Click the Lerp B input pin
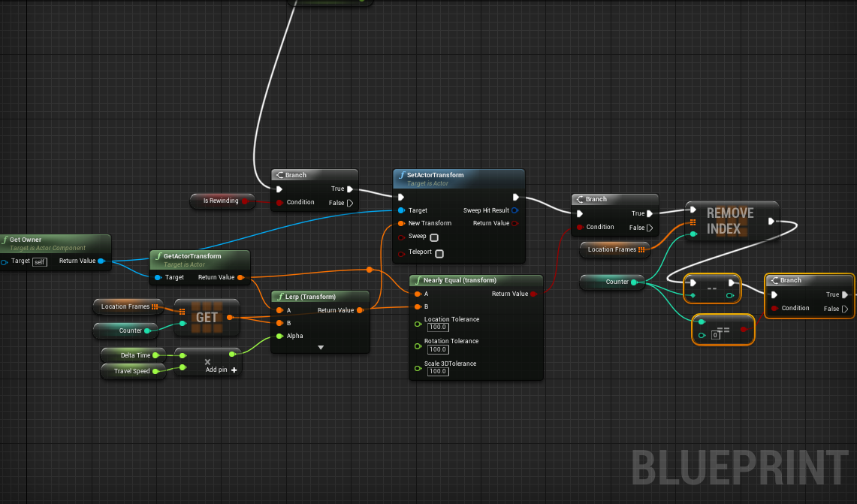The image size is (857, 504). tap(279, 323)
